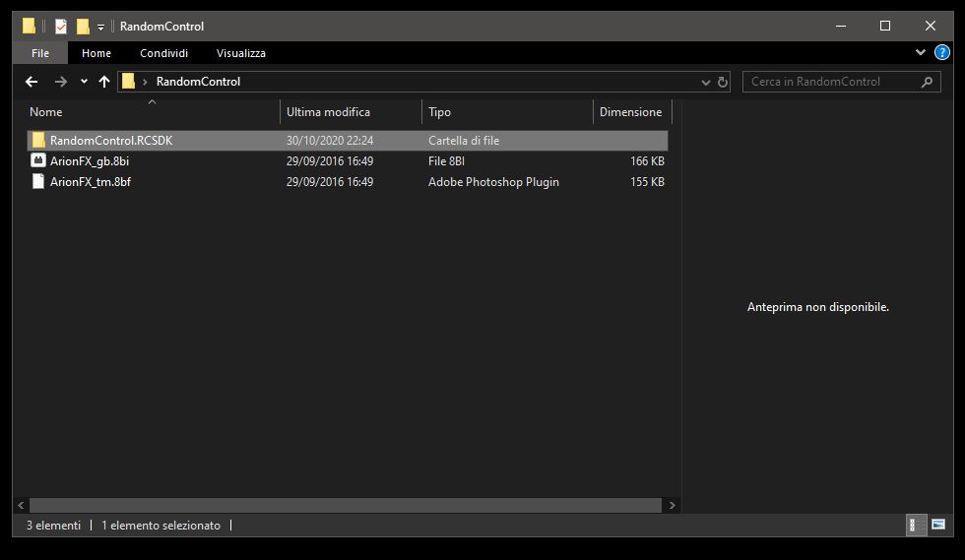965x560 pixels.
Task: Open Help with the question mark icon
Action: tap(941, 52)
